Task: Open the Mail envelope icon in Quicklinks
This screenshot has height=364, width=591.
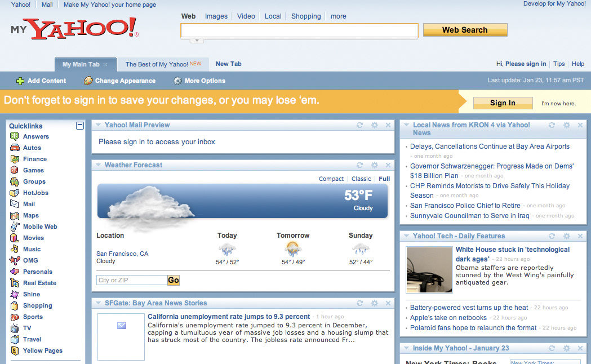Action: [x=14, y=204]
